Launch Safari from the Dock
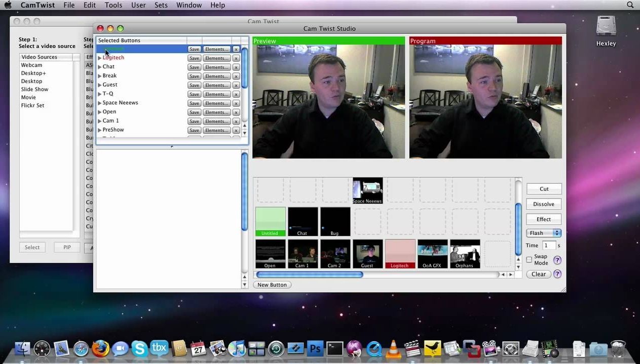640x364 pixels. coord(81,348)
